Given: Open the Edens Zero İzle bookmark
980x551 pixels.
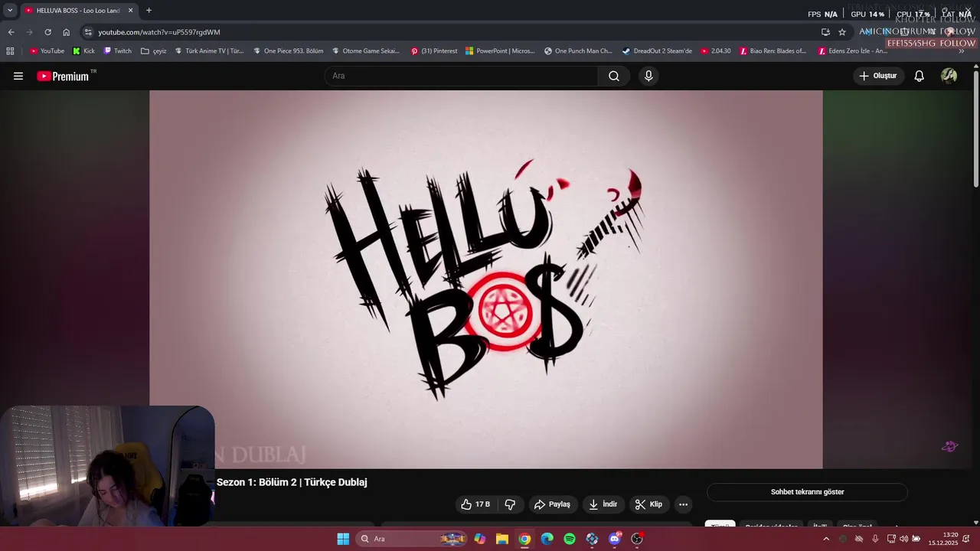Looking at the screenshot, I should pos(852,51).
